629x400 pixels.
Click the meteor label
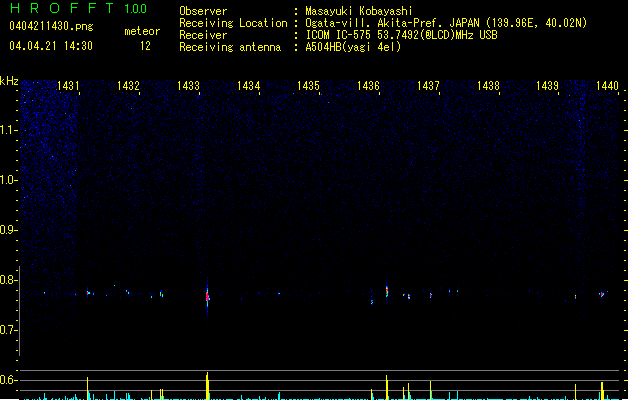pos(142,31)
